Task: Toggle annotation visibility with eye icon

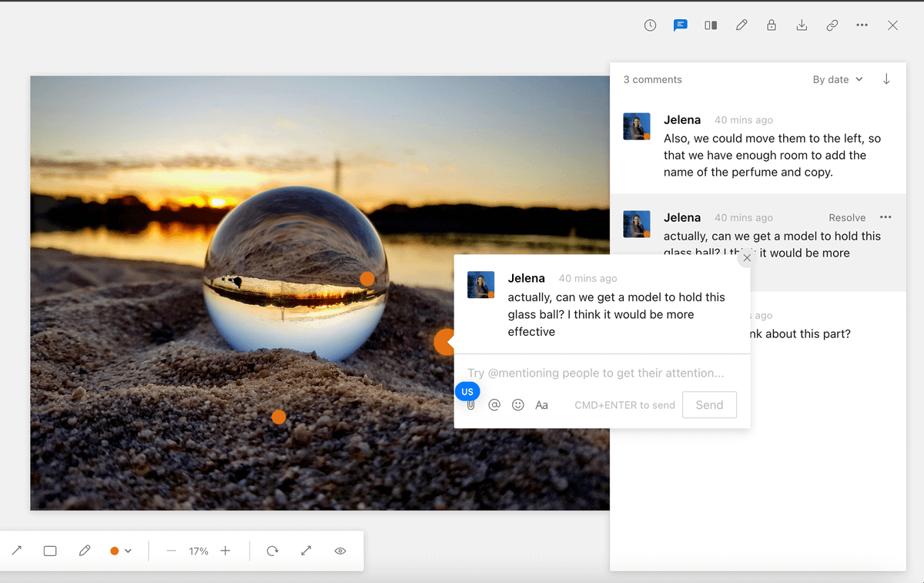Action: click(340, 551)
